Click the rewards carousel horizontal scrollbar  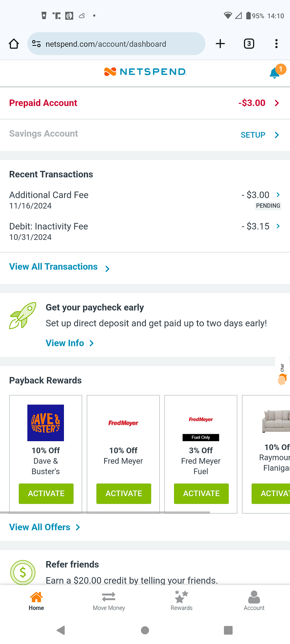coord(105,512)
